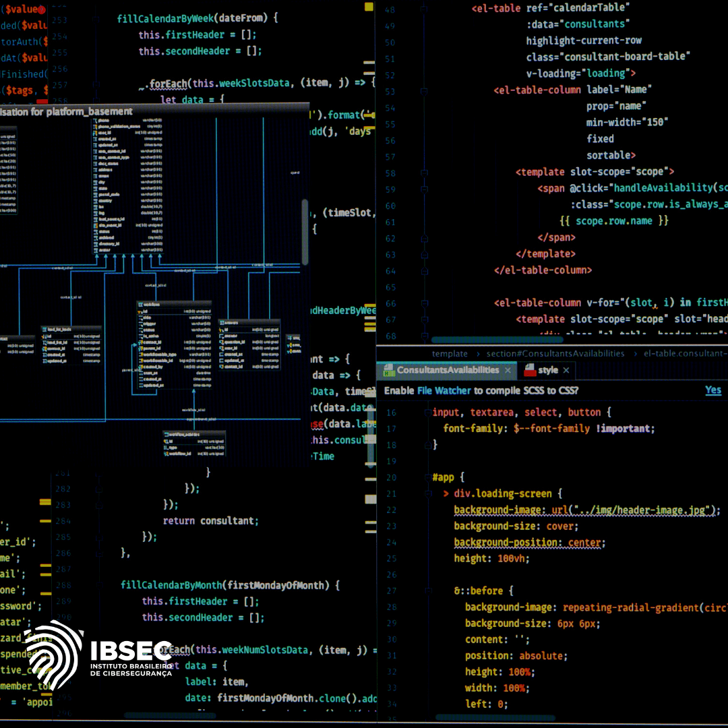
Task: Click the center 'workflow' table in the diagram
Action: point(175,345)
